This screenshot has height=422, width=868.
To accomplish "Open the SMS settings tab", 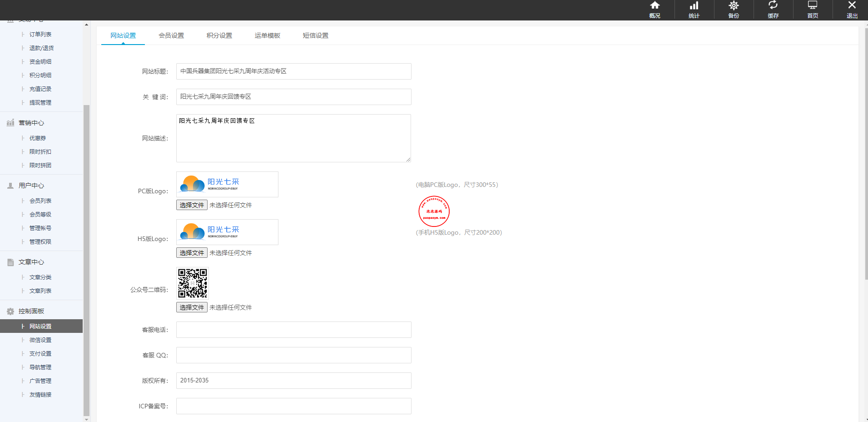I will pyautogui.click(x=315, y=35).
